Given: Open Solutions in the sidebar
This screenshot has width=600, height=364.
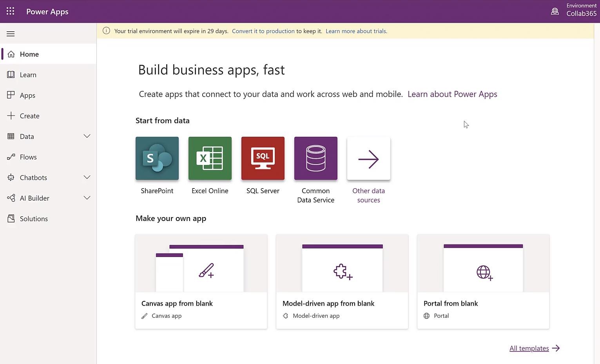Looking at the screenshot, I should (x=34, y=219).
